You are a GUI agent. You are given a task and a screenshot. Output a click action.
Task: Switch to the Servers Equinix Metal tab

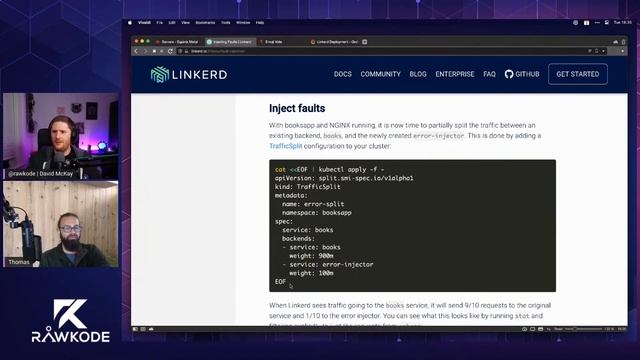178,42
